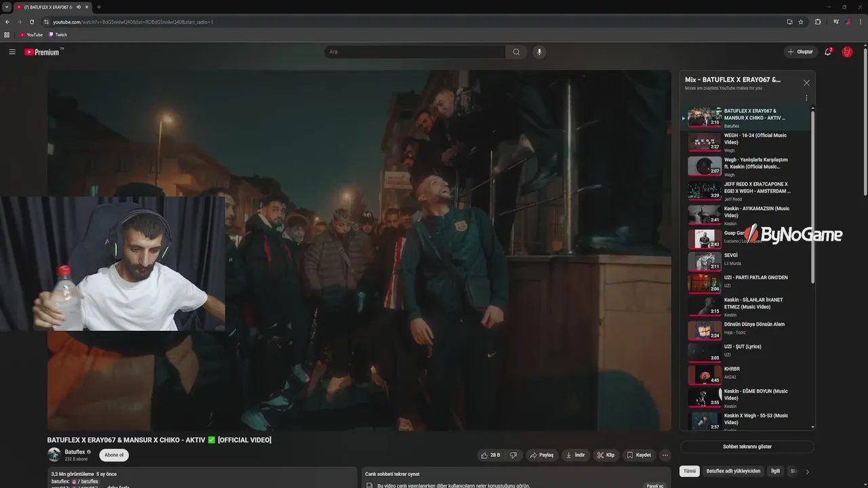Viewport: 868px width, 488px height.
Task: Open the Chrome apps grid icon
Action: coord(7,35)
